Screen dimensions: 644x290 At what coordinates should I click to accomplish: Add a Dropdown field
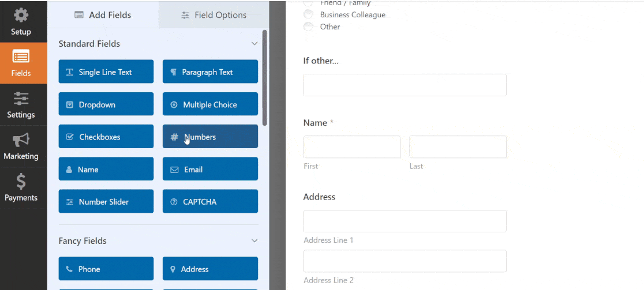pyautogui.click(x=106, y=104)
